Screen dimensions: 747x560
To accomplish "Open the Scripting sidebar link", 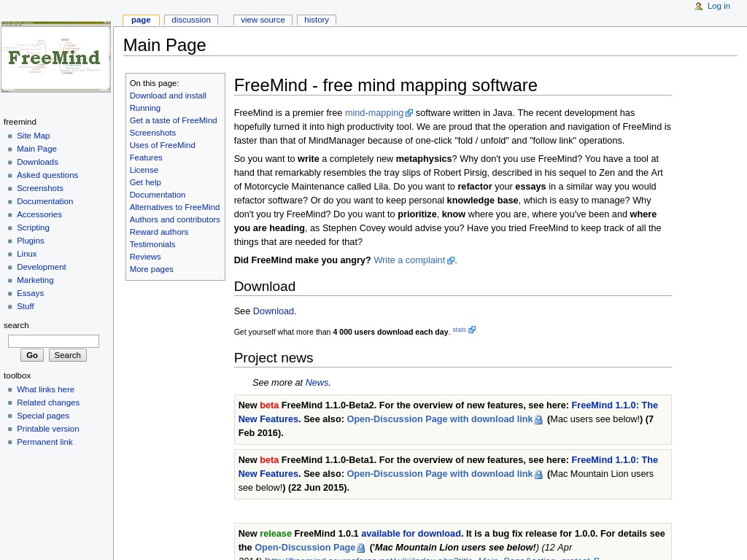I will 34,227.
